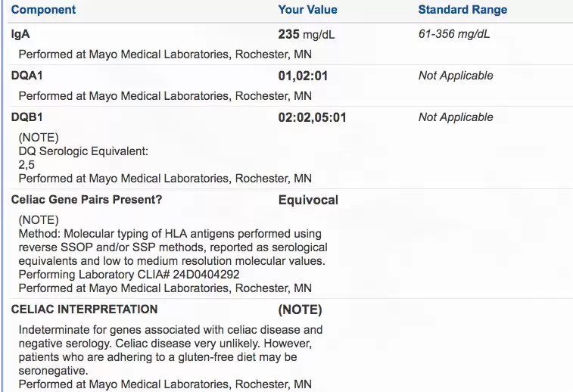The image size is (573, 392).
Task: Click the 61-356 mg/dL standard range
Action: (x=453, y=34)
